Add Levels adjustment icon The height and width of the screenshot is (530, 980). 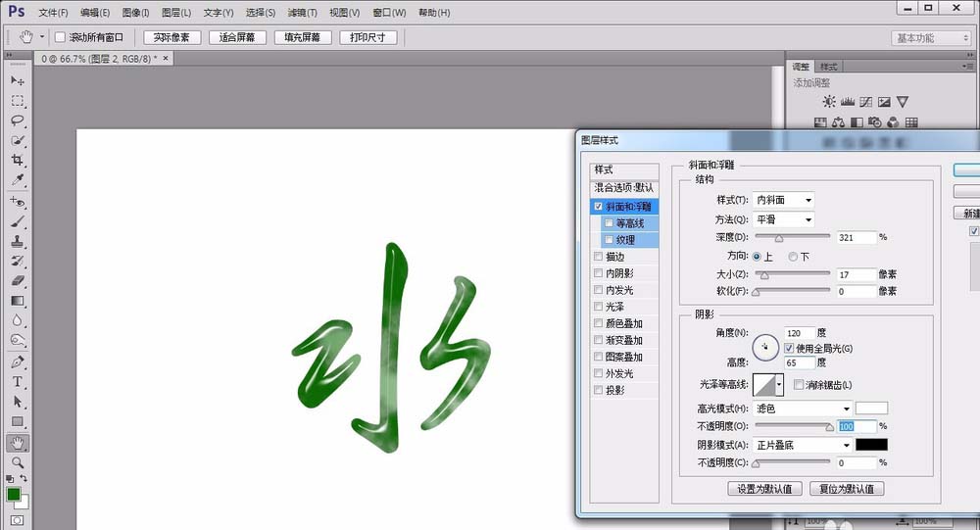pyautogui.click(x=848, y=101)
